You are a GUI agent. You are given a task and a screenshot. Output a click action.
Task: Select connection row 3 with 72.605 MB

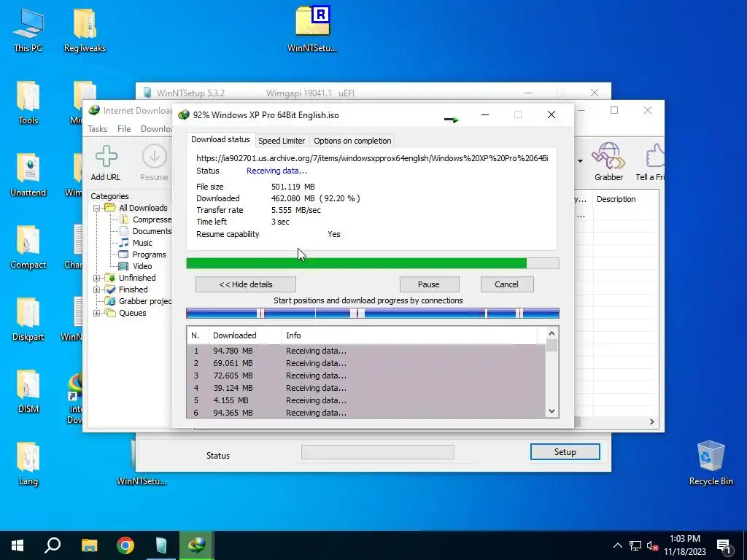point(366,376)
